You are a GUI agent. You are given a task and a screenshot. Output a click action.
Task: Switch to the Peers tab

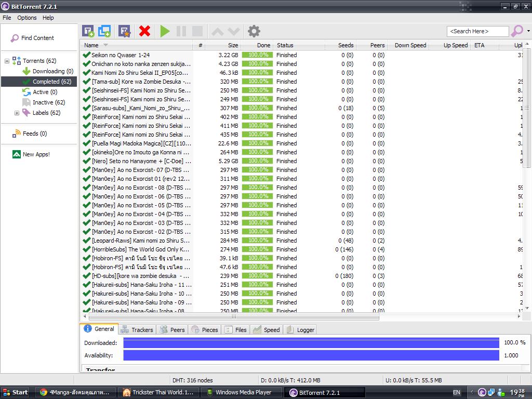pyautogui.click(x=172, y=330)
